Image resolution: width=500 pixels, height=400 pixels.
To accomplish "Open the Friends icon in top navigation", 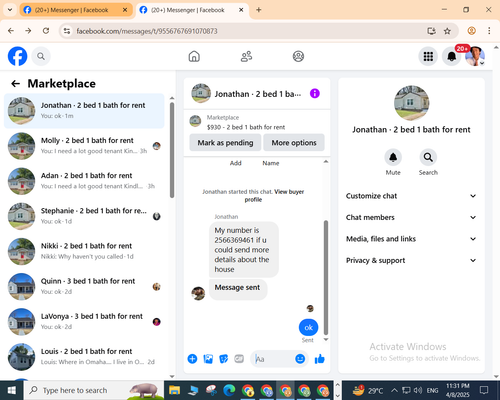I will (246, 56).
